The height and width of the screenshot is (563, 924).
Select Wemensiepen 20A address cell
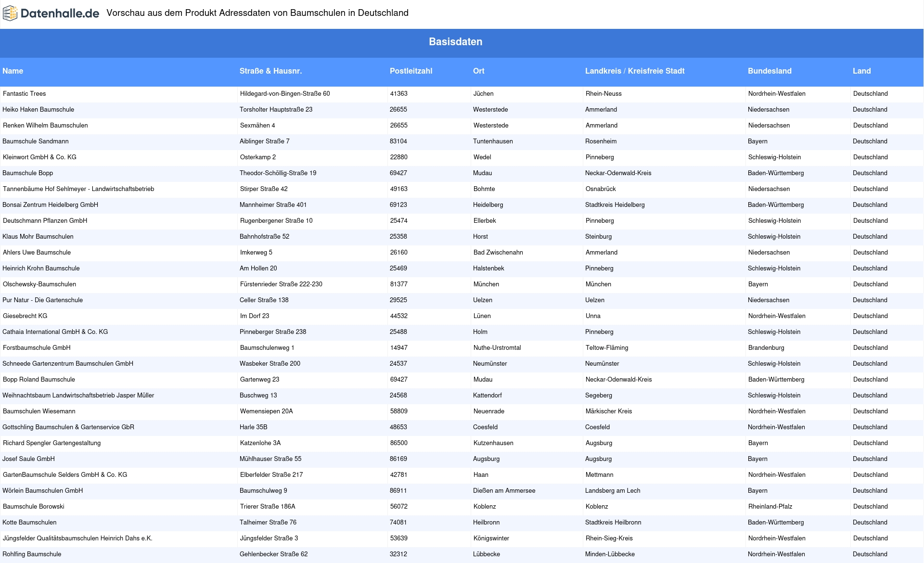click(x=267, y=411)
